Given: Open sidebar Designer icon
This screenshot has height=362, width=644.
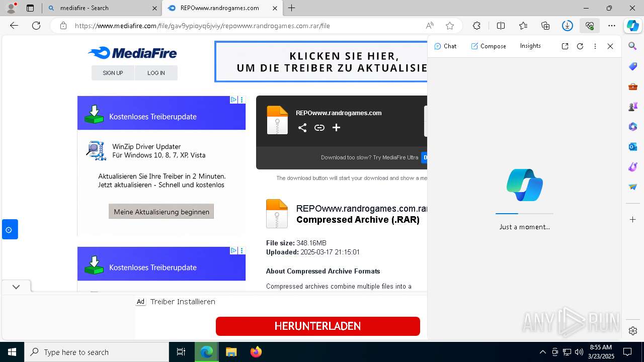Looking at the screenshot, I should point(633,167).
